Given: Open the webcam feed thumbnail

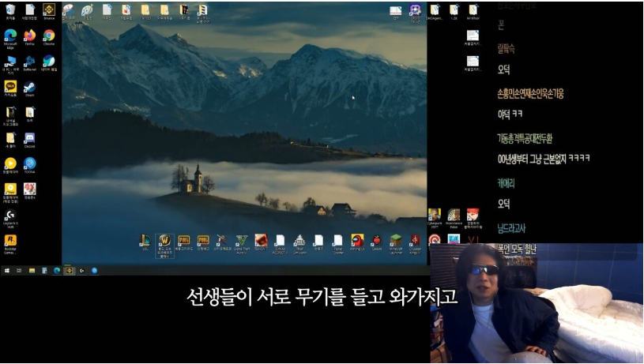Looking at the screenshot, I should (x=537, y=303).
